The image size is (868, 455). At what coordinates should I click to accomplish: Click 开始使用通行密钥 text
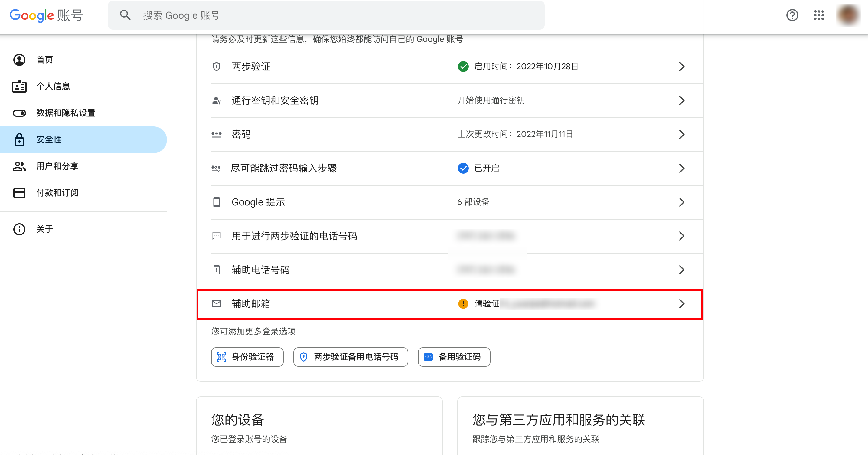[491, 100]
